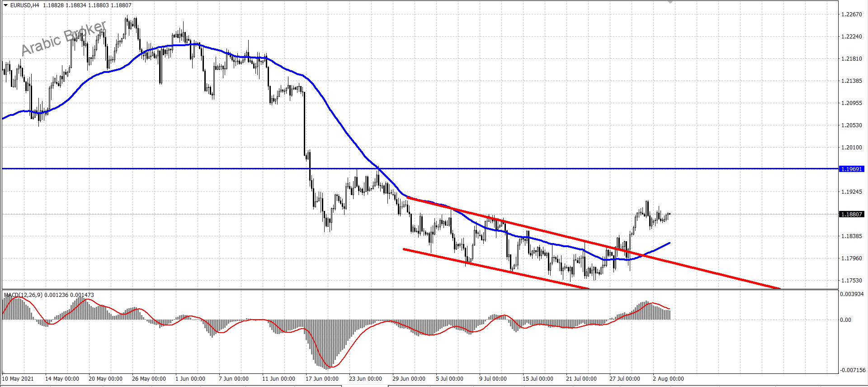The height and width of the screenshot is (387, 868).
Task: Click the 5 Jul 00:00 time label
Action: point(449,379)
